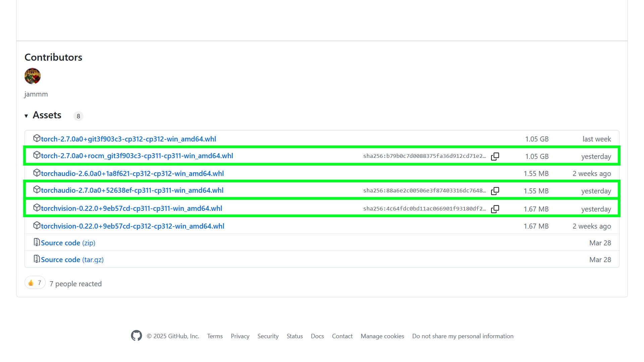Click Mar 28 date of Source code (zip)
Image resolution: width=644 pixels, height=362 pixels.
(x=600, y=243)
